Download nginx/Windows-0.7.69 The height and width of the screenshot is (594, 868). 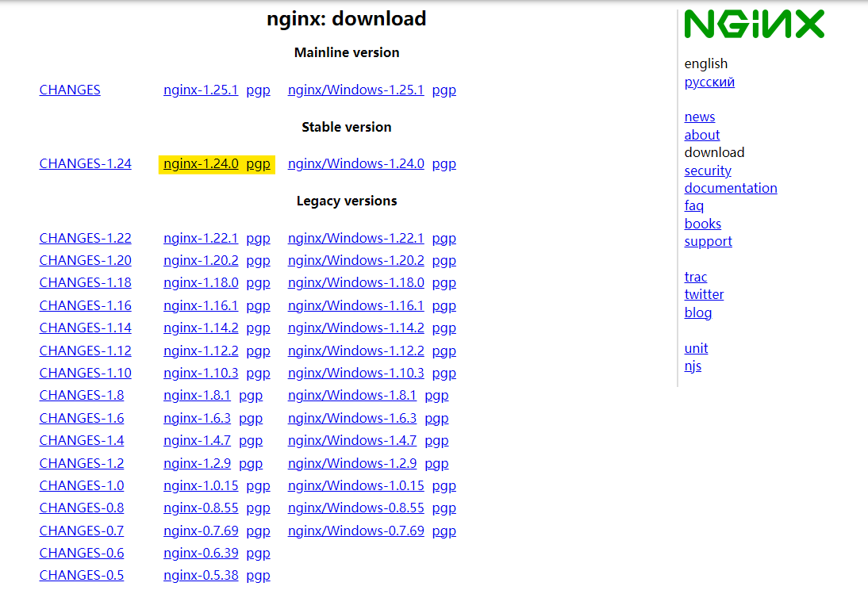[356, 531]
